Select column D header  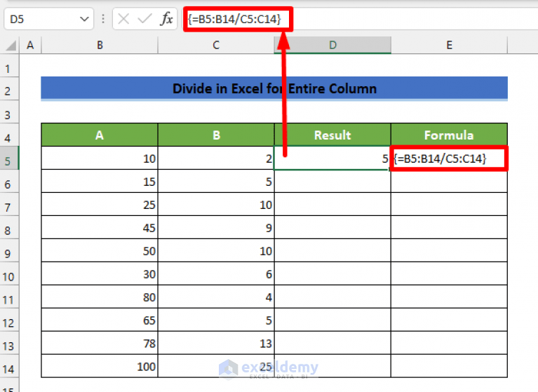[332, 46]
